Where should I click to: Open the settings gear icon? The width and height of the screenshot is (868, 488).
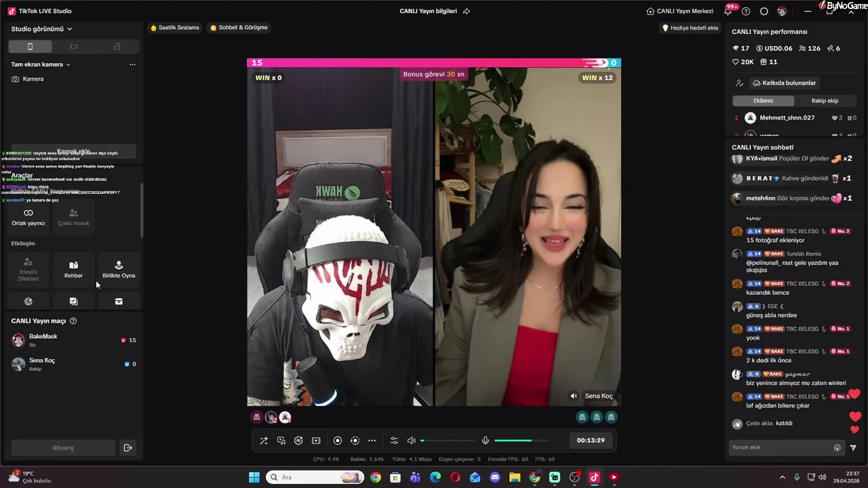764,12
